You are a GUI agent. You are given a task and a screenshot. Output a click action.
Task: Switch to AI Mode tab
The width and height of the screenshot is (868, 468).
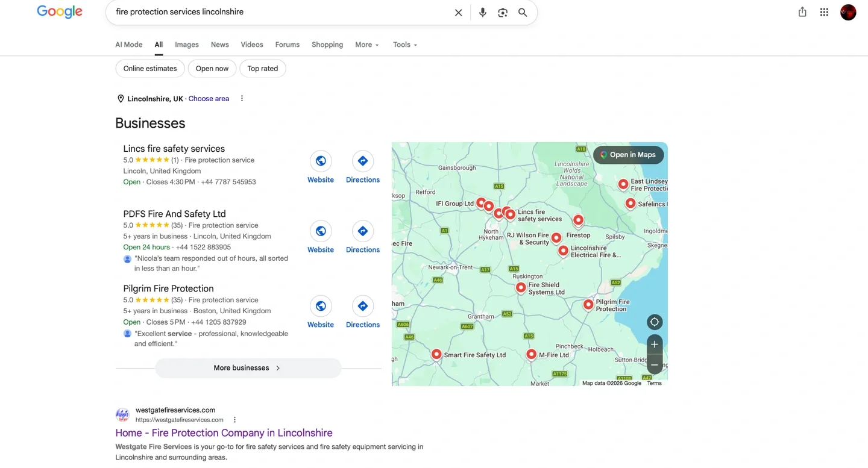129,45
